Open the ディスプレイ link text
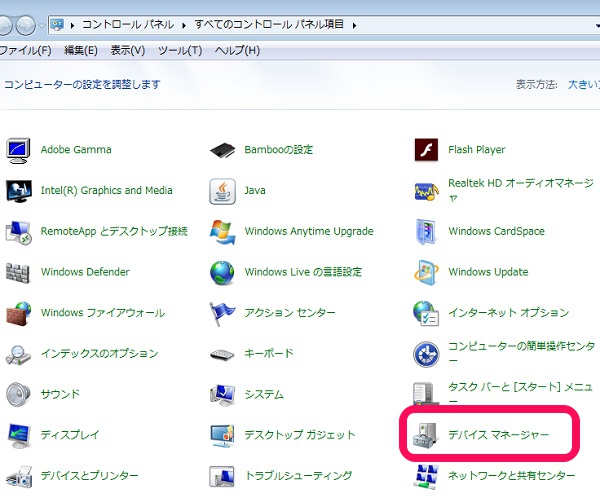600x498 pixels. [70, 435]
